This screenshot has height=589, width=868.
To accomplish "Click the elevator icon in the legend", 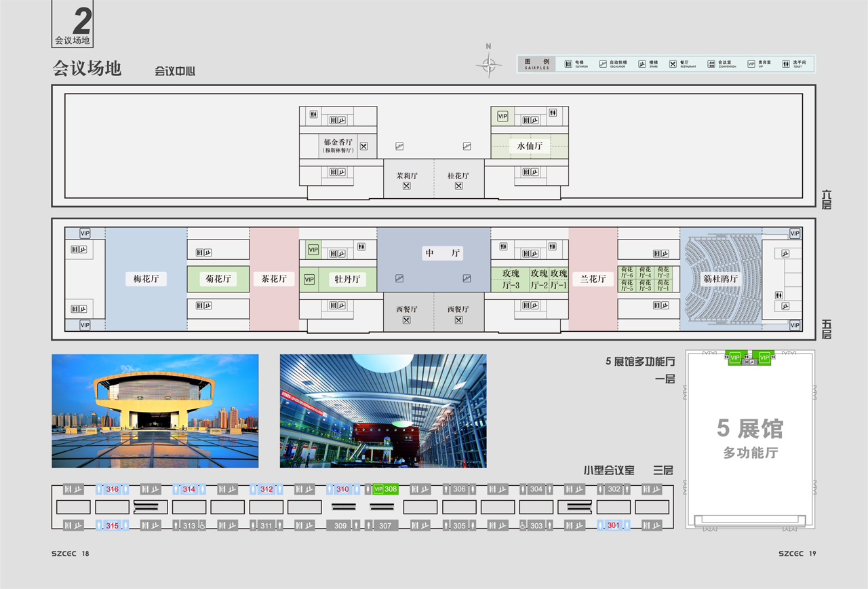I will (x=568, y=64).
